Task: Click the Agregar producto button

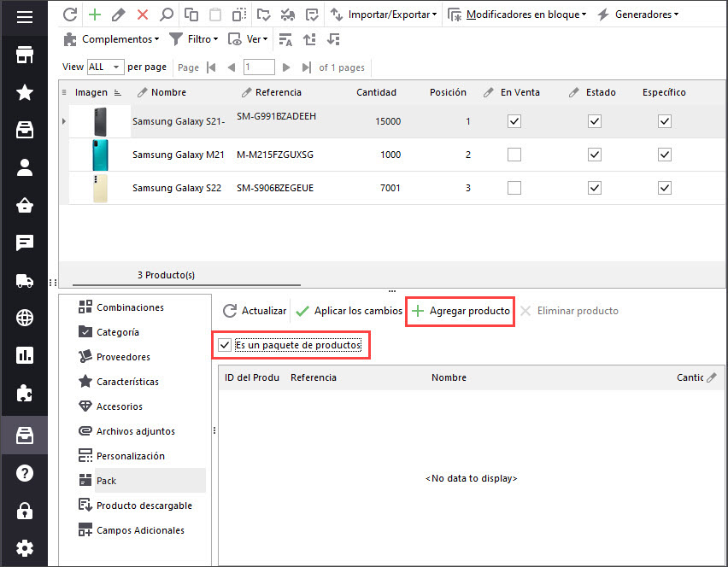Action: 461,311
